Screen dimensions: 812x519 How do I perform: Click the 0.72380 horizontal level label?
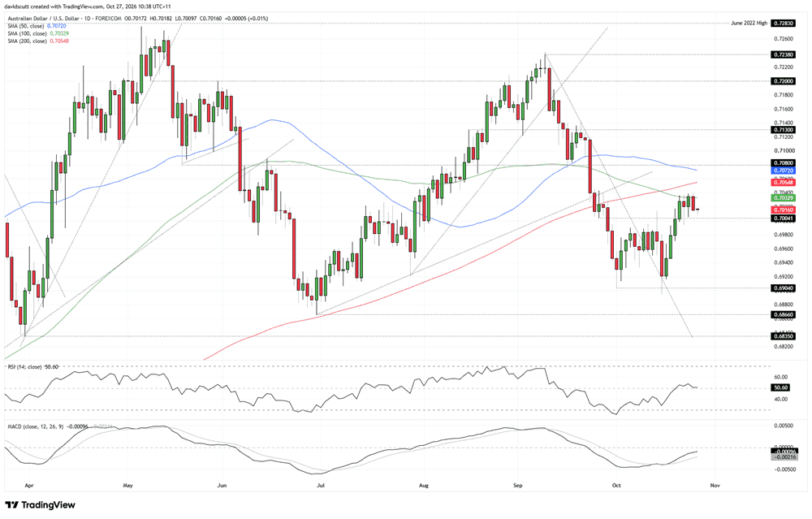click(x=784, y=54)
